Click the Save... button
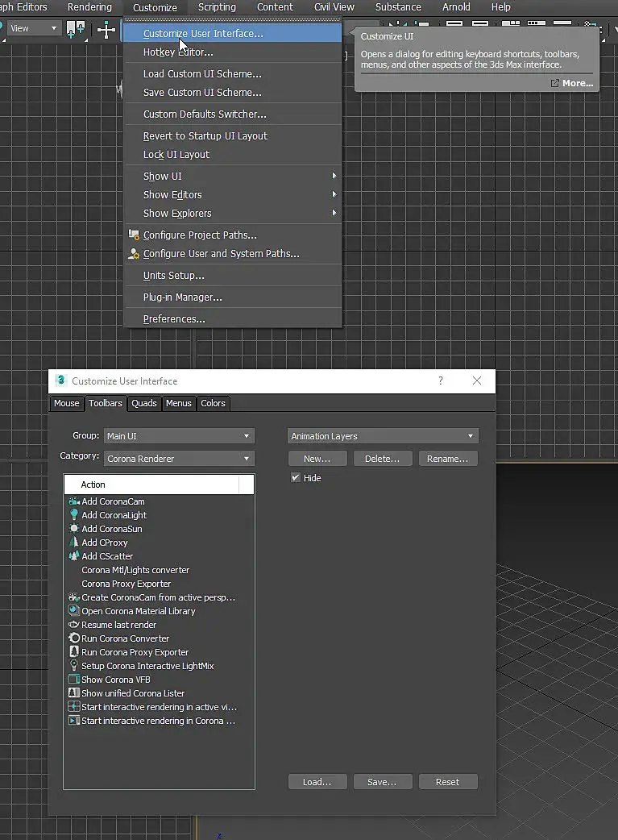 [383, 782]
